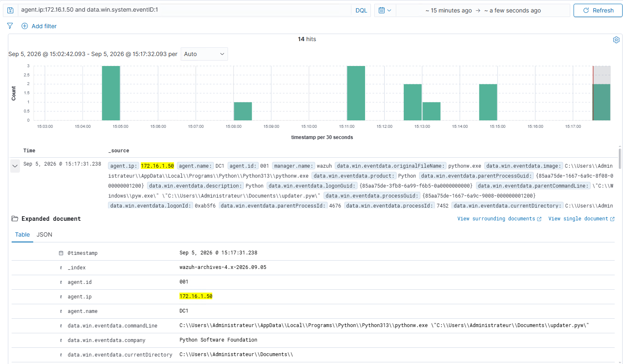Click the histogram bar near 15:05:00
Viewport: 623px width, 364px height.
111,93
